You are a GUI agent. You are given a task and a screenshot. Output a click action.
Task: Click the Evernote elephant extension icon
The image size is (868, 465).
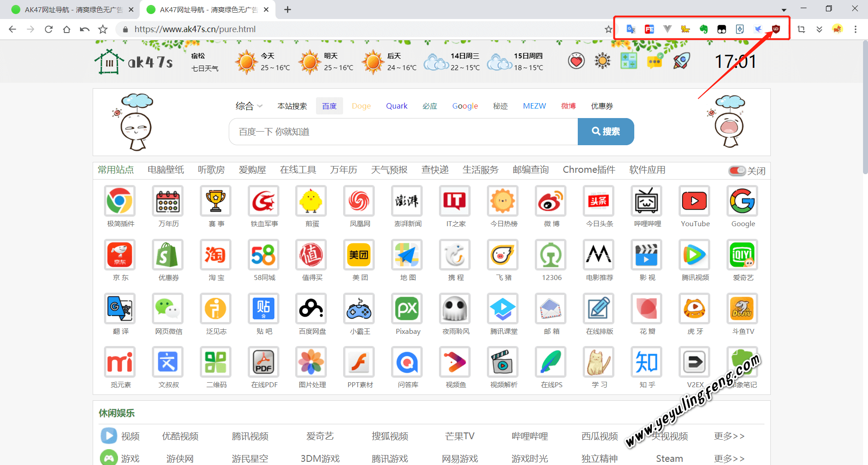coord(703,29)
